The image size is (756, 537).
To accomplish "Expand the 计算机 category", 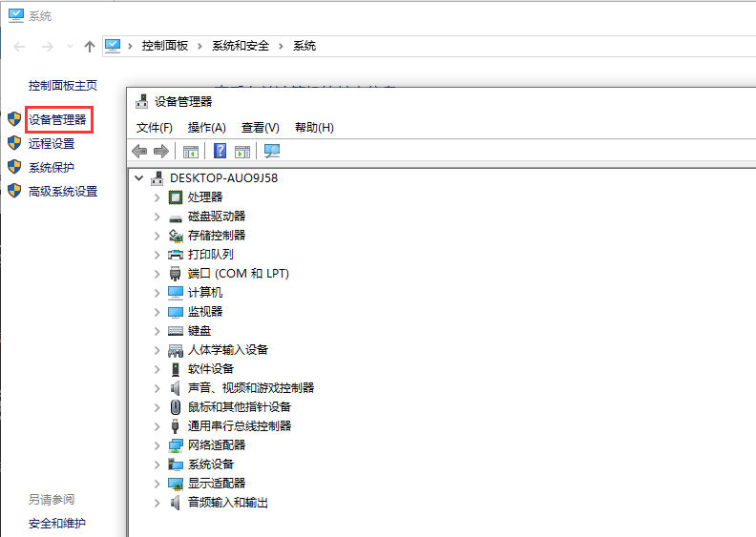I will [x=157, y=293].
